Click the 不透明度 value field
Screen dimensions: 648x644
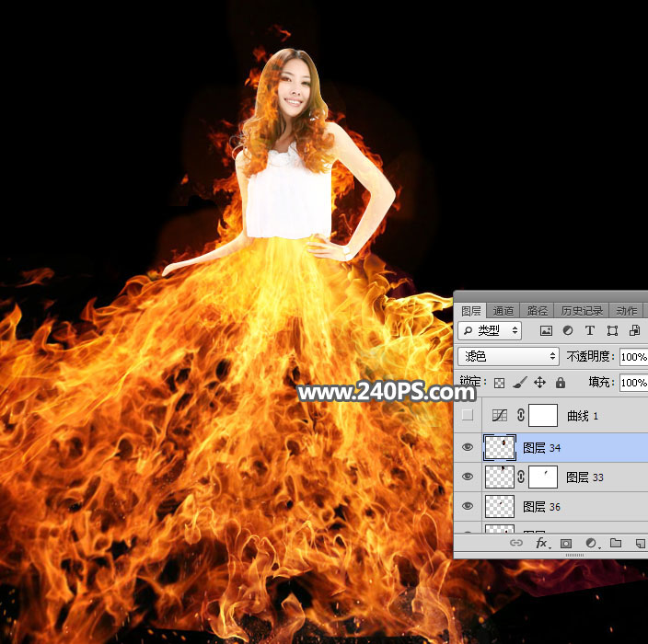(633, 356)
